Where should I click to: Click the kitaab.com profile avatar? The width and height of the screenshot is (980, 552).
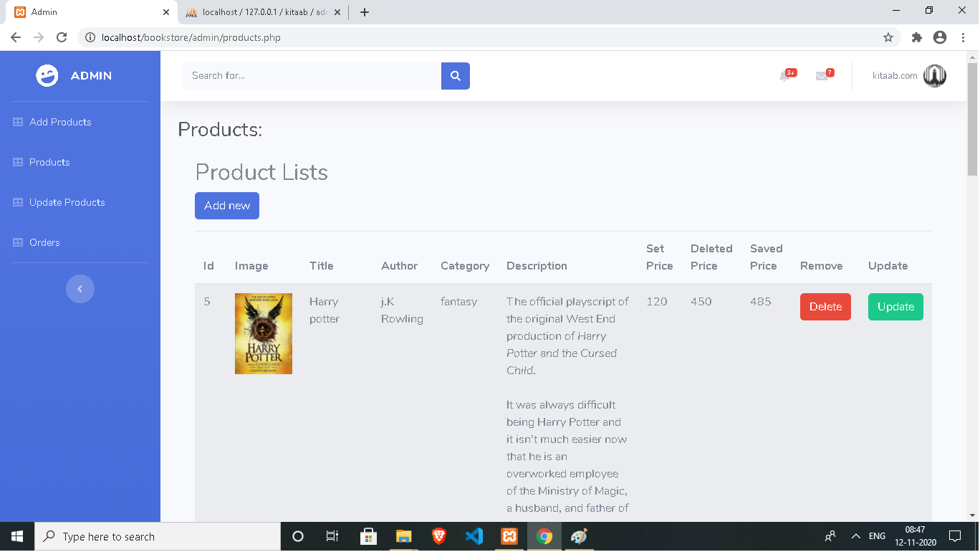935,75
